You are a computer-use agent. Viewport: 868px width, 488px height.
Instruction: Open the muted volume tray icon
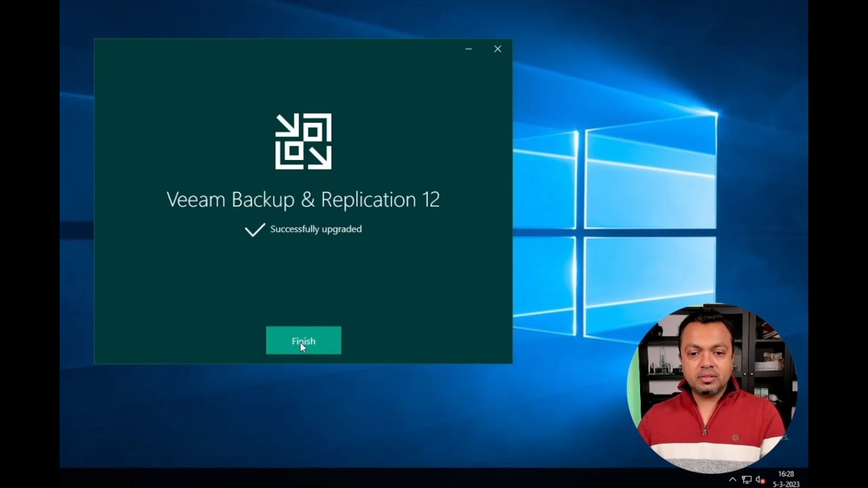coord(760,479)
